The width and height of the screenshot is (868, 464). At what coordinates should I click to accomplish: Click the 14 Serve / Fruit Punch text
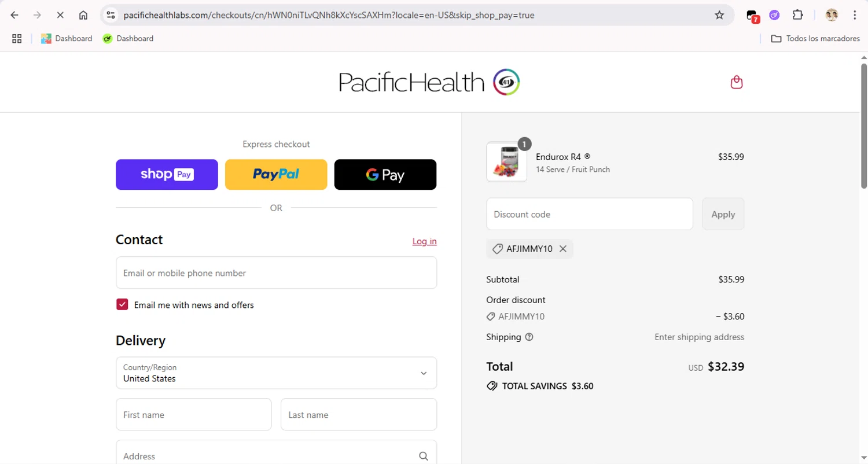573,170
